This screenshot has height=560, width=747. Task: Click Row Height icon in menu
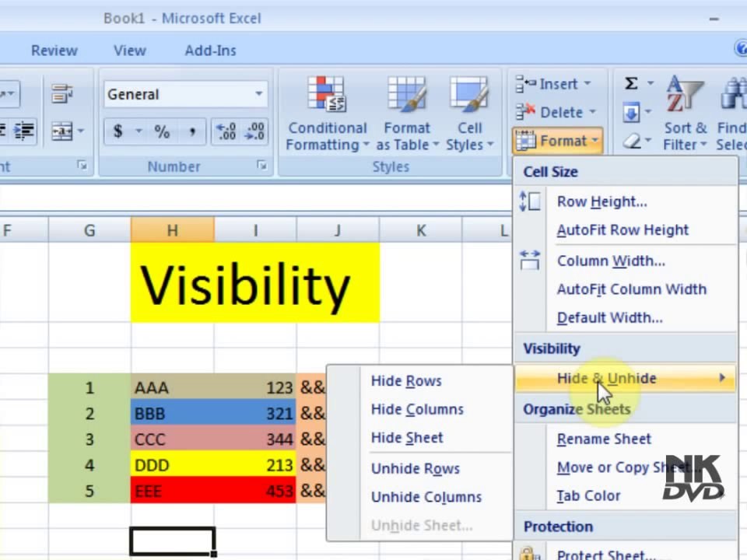tap(530, 201)
